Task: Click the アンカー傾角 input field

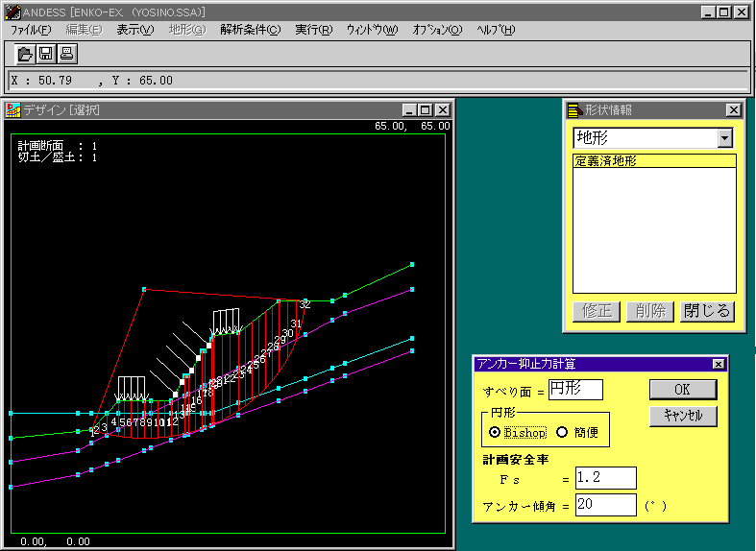Action: 605,505
